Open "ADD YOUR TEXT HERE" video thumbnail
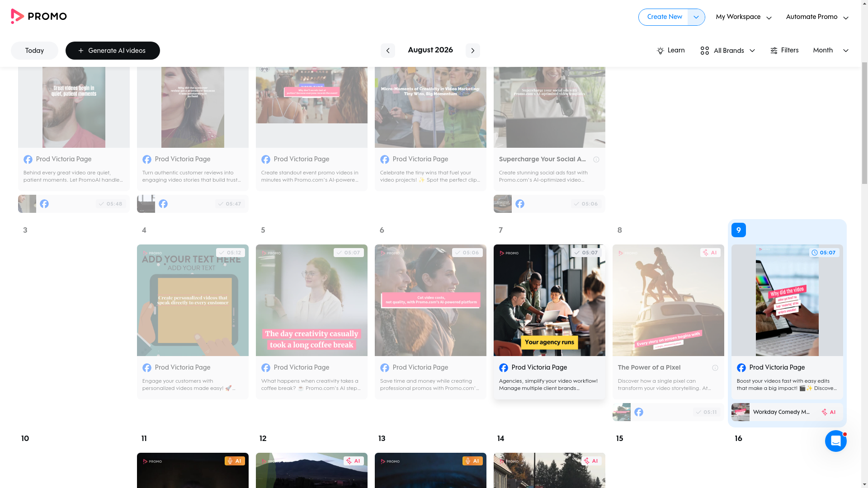This screenshot has height=488, width=868. (193, 300)
